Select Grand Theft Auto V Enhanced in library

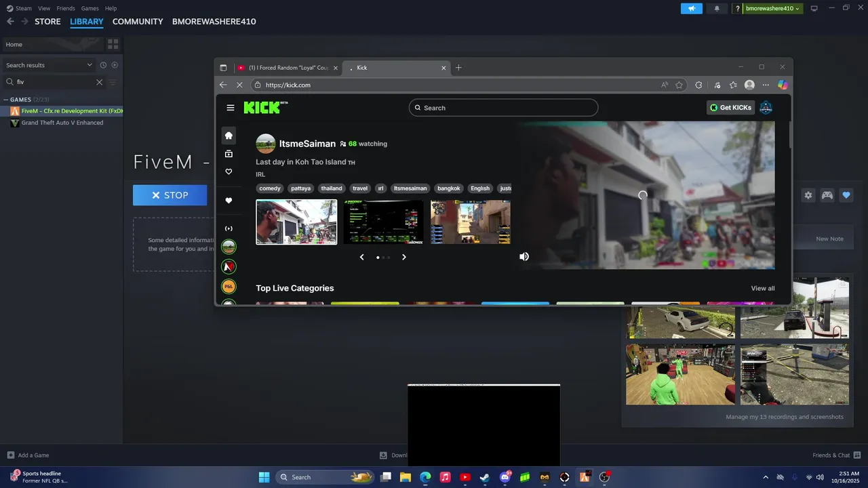coord(62,123)
